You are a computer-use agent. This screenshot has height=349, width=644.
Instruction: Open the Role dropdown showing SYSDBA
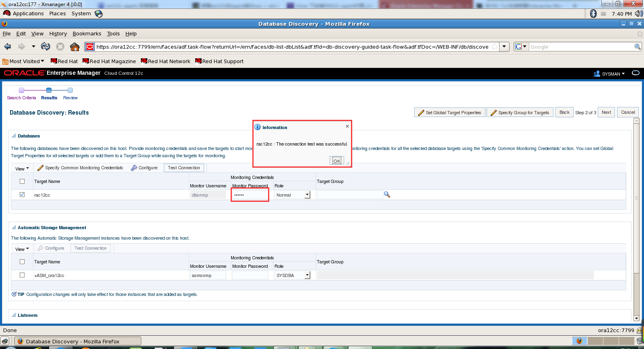pos(293,275)
